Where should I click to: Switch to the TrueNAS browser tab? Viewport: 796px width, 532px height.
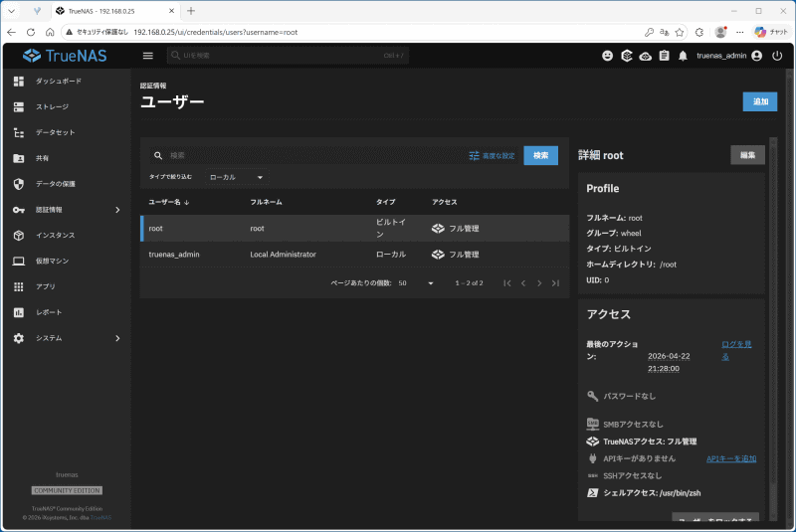coord(114,11)
